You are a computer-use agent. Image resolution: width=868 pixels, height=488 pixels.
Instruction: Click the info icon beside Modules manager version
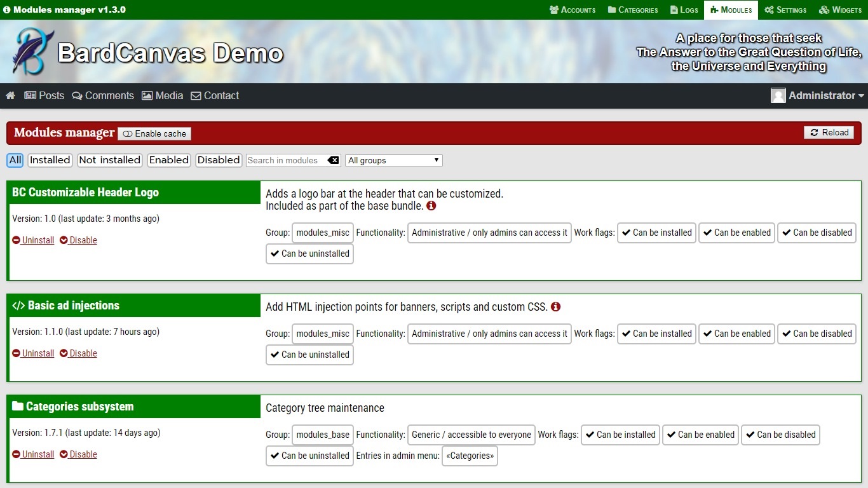7,10
